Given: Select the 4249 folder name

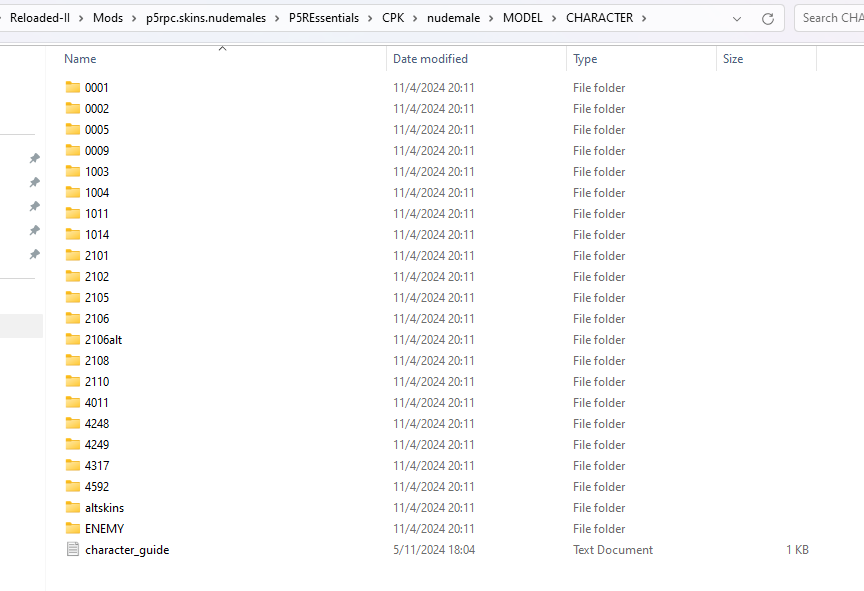Looking at the screenshot, I should pyautogui.click(x=97, y=444).
